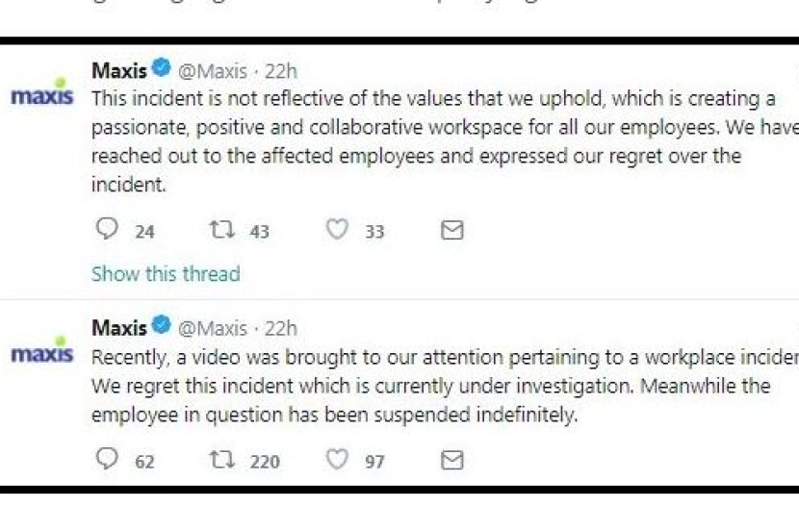Retweet the tweet showing 43 retweets
The width and height of the screenshot is (799, 532).
[x=220, y=230]
